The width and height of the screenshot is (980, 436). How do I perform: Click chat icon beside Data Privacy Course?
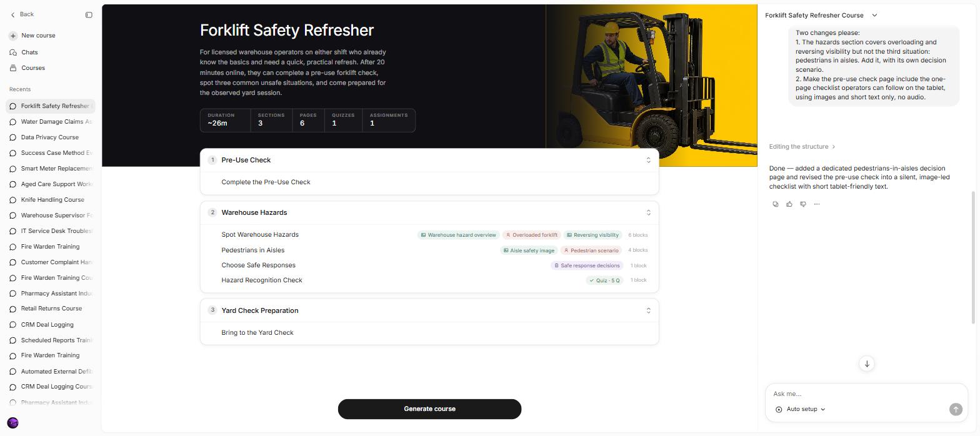12,137
